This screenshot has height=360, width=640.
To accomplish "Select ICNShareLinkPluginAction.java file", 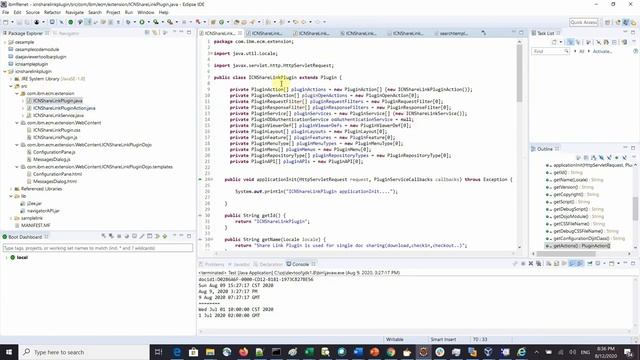I will pyautogui.click(x=64, y=108).
